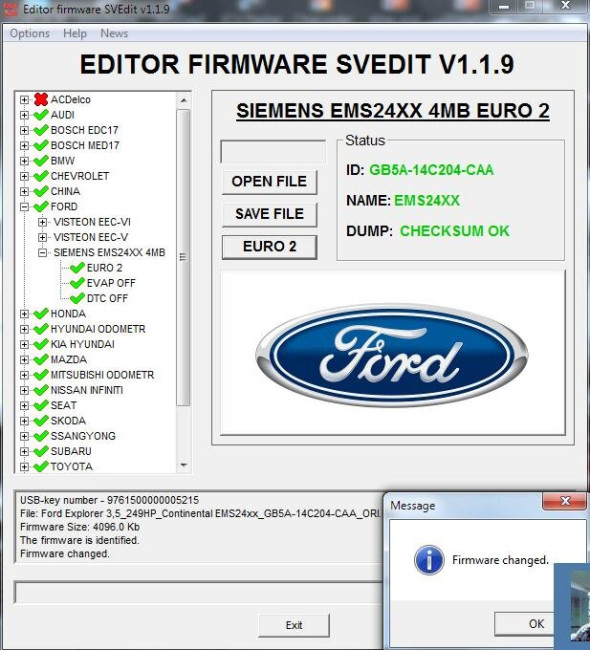The width and height of the screenshot is (590, 650).
Task: Click the green checkmark beside EVAP OFF
Action: click(77, 283)
